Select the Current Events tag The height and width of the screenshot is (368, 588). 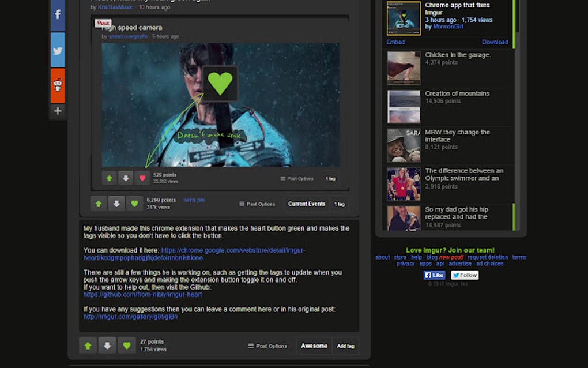point(308,204)
